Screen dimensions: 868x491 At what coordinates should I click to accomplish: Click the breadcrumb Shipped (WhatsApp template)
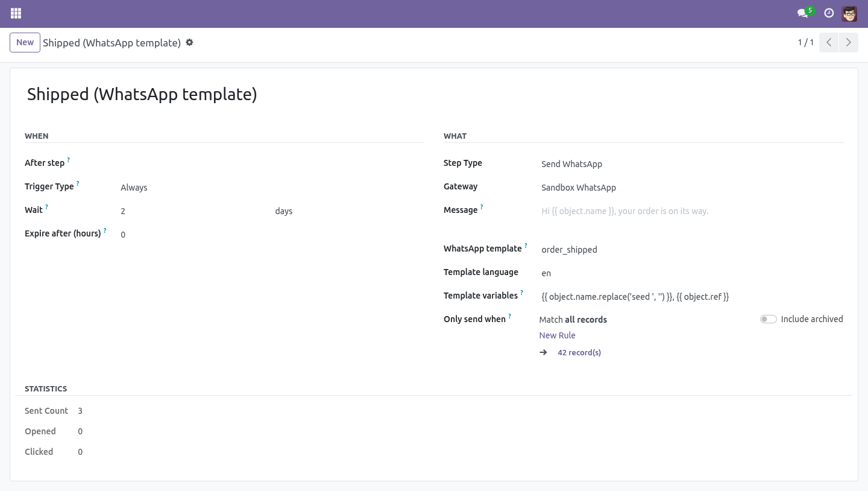[x=112, y=43]
